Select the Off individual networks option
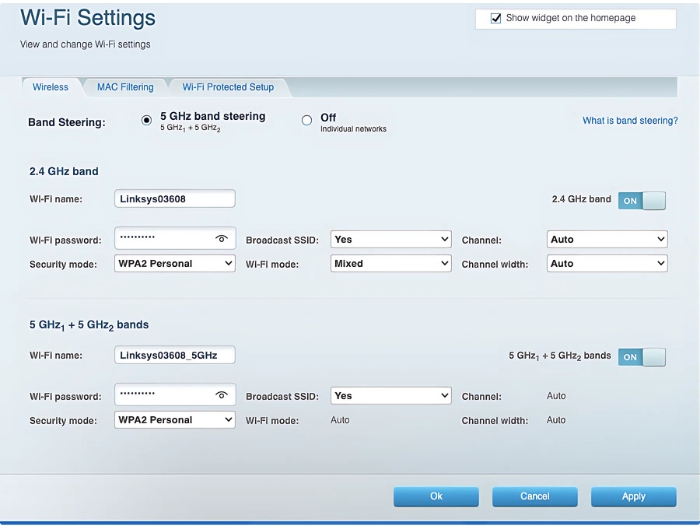The width and height of the screenshot is (700, 528). [307, 121]
